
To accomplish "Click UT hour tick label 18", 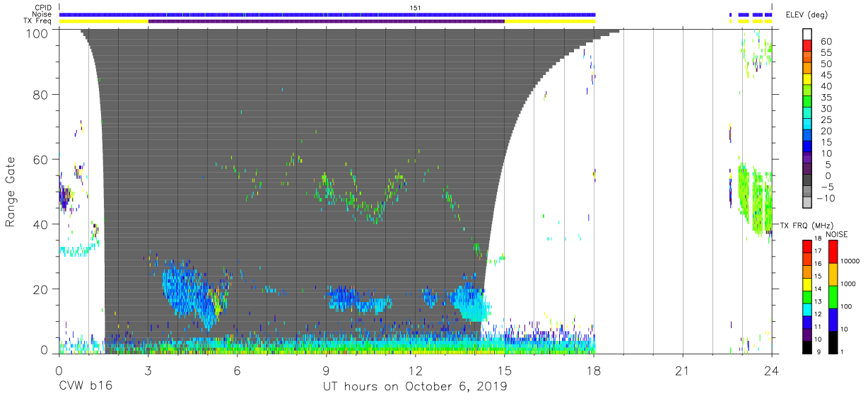I will point(594,371).
